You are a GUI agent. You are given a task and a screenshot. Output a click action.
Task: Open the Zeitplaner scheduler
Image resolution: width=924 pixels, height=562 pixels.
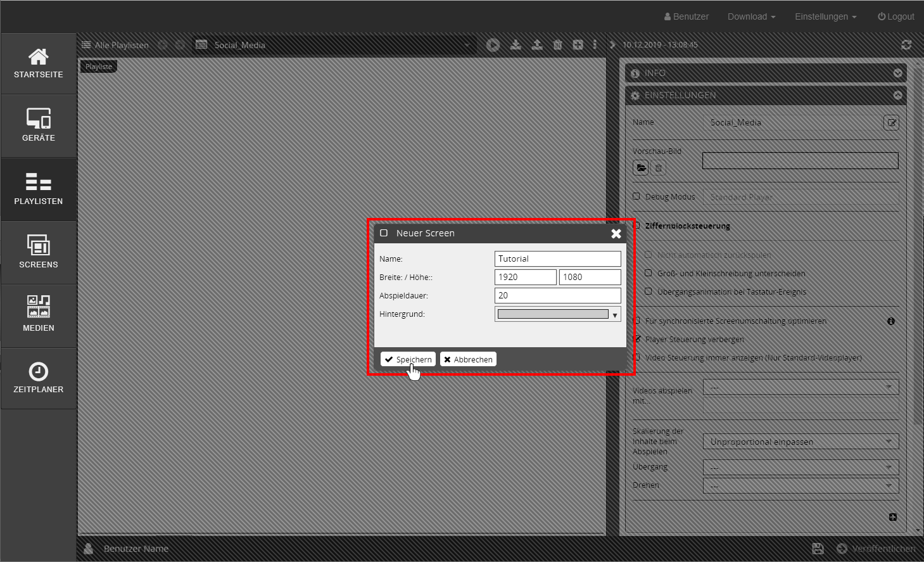point(39,378)
